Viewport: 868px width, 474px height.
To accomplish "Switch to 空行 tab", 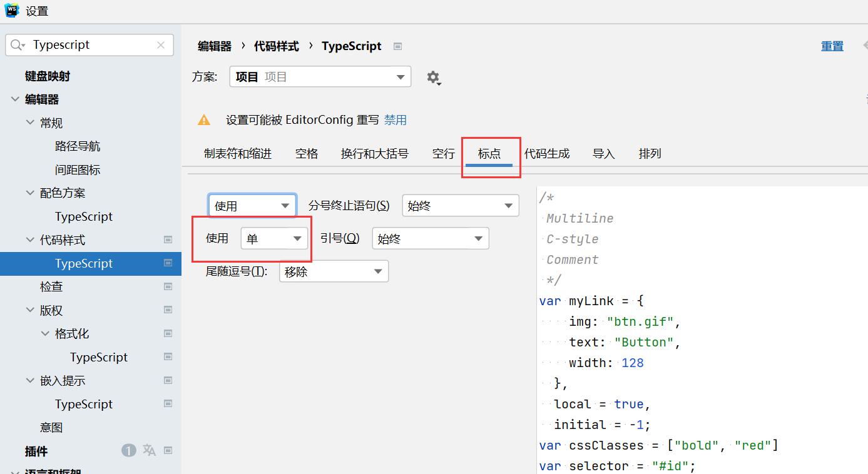I will click(444, 154).
